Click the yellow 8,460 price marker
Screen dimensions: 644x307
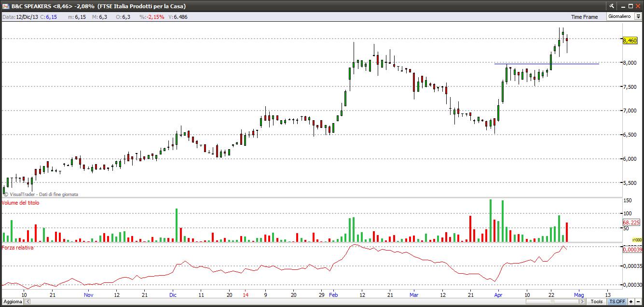(630, 41)
